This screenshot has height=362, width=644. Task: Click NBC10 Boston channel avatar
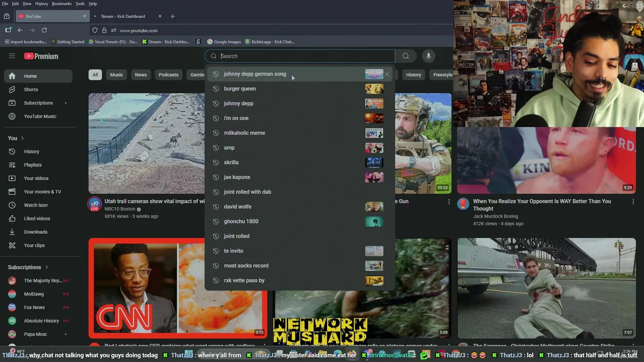[95, 204]
